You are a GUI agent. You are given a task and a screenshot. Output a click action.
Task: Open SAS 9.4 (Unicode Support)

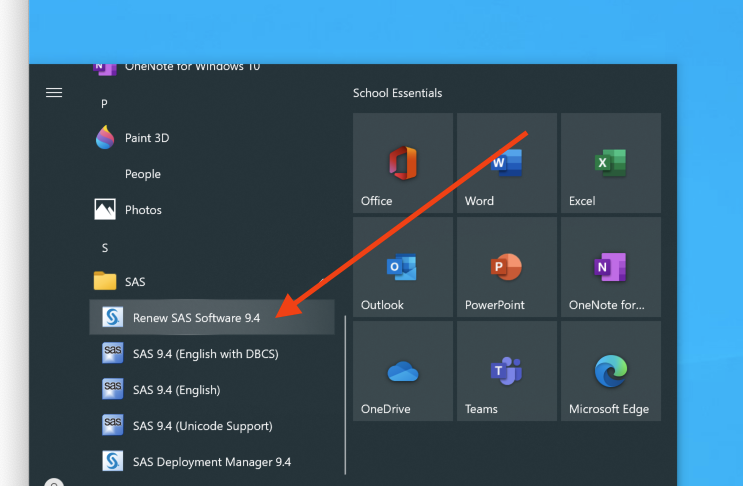click(202, 426)
